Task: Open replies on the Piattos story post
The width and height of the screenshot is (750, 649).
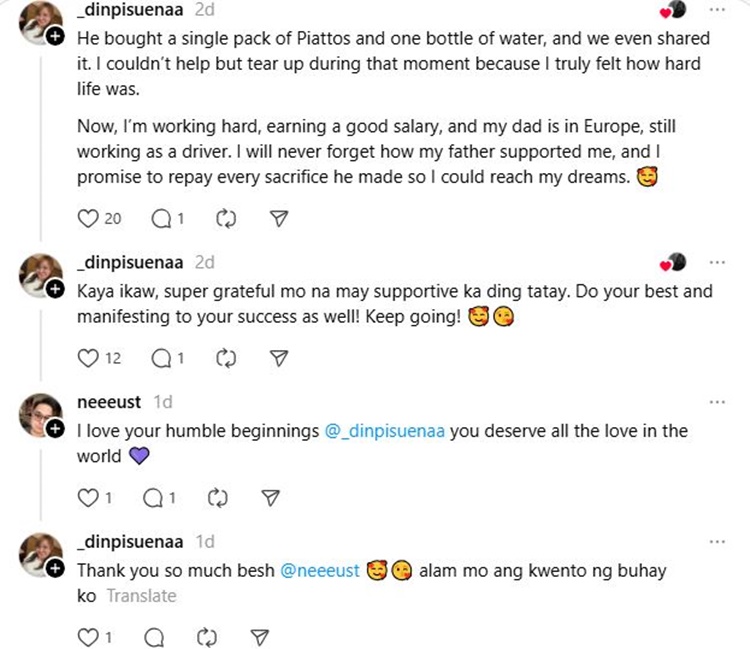Action: click(x=160, y=218)
